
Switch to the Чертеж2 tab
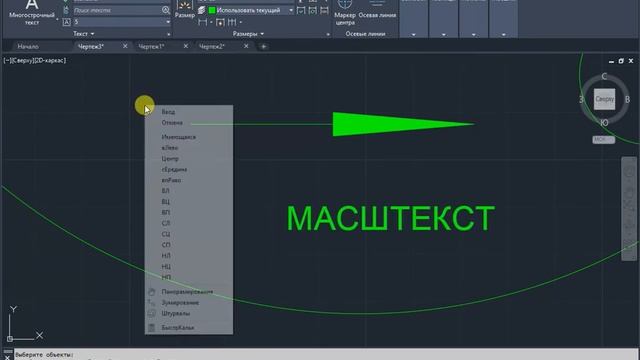pyautogui.click(x=212, y=47)
